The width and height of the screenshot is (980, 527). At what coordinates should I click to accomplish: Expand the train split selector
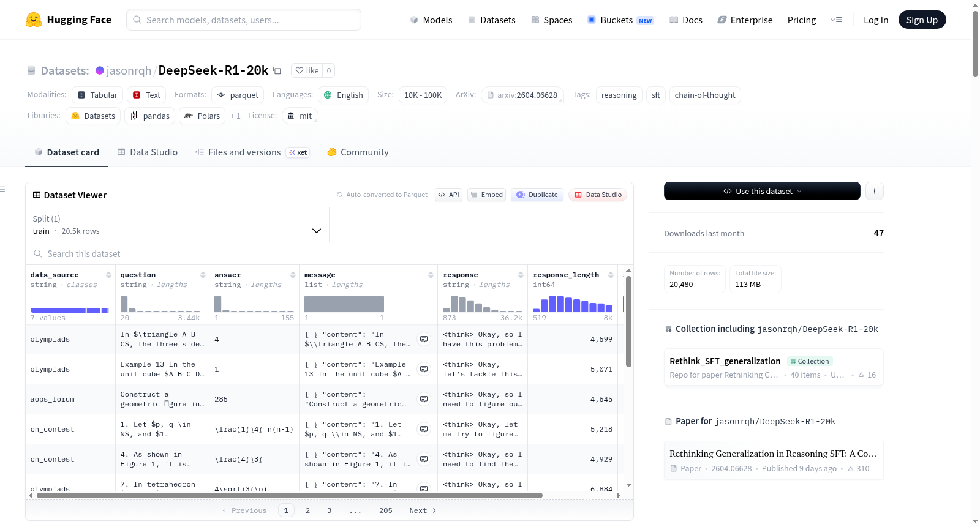click(x=177, y=225)
